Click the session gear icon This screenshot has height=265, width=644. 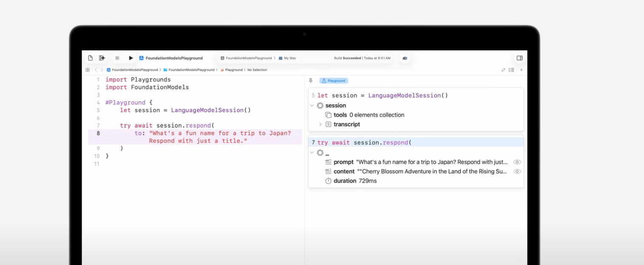320,105
